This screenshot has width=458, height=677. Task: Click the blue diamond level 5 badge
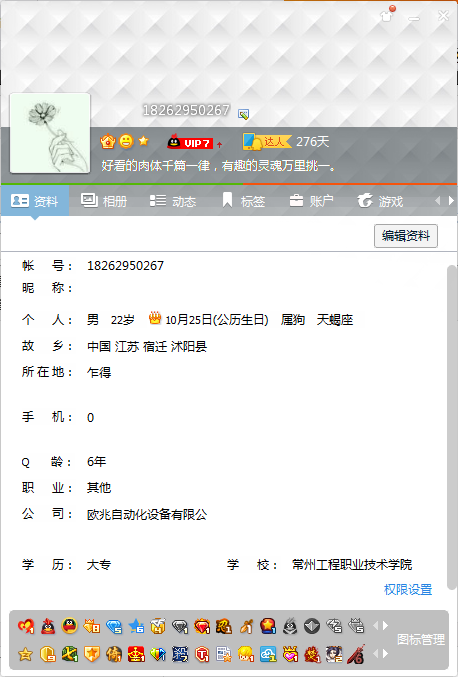coord(114,626)
